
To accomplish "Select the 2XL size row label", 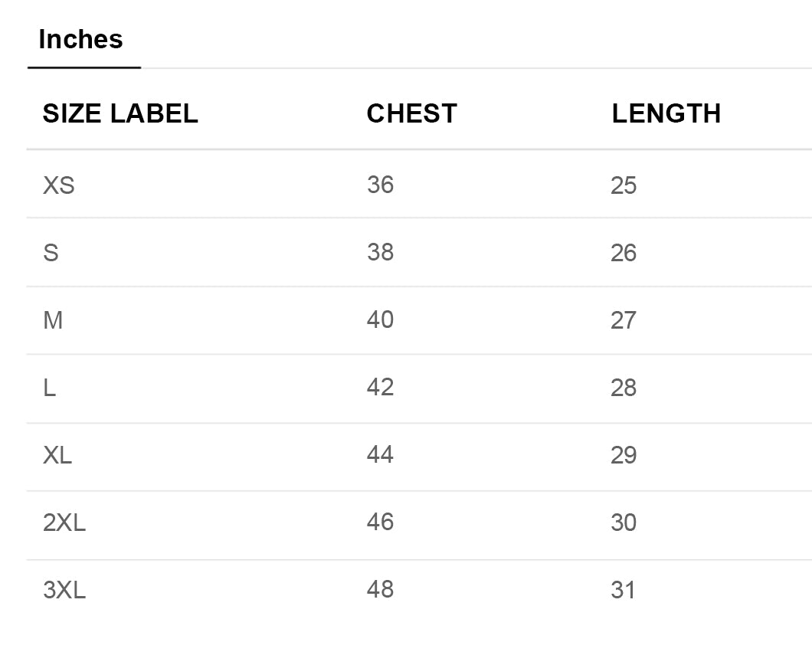I will pyautogui.click(x=64, y=522).
